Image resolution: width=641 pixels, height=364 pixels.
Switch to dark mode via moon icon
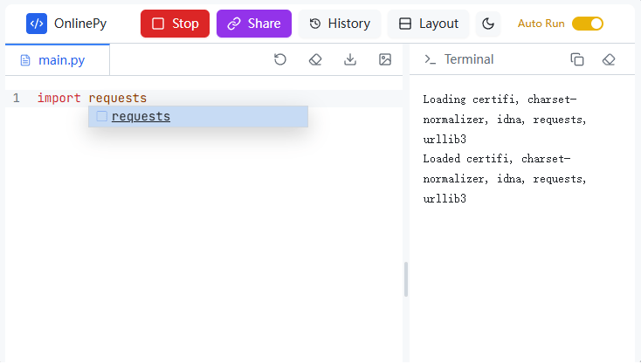tap(488, 24)
